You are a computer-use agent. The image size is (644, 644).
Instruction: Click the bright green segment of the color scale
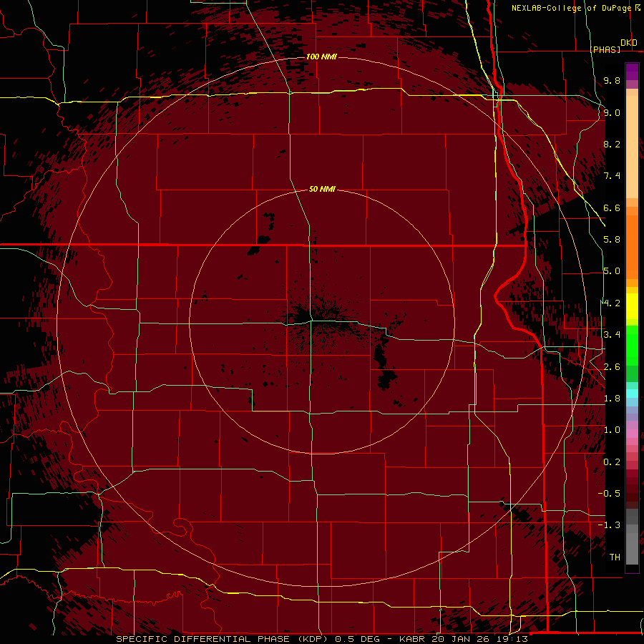click(x=632, y=346)
